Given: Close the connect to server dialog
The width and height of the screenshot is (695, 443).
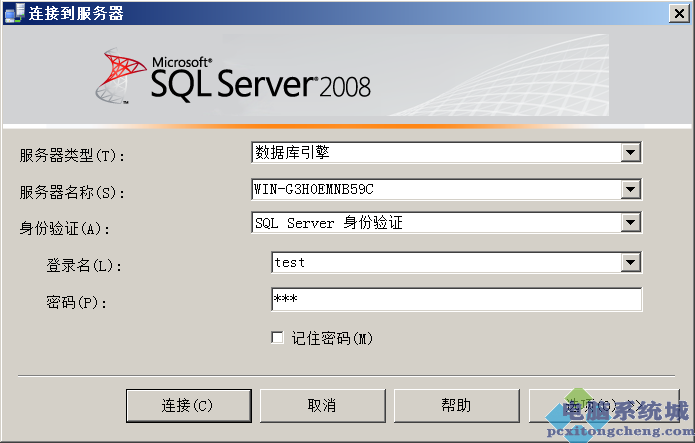Looking at the screenshot, I should [679, 14].
